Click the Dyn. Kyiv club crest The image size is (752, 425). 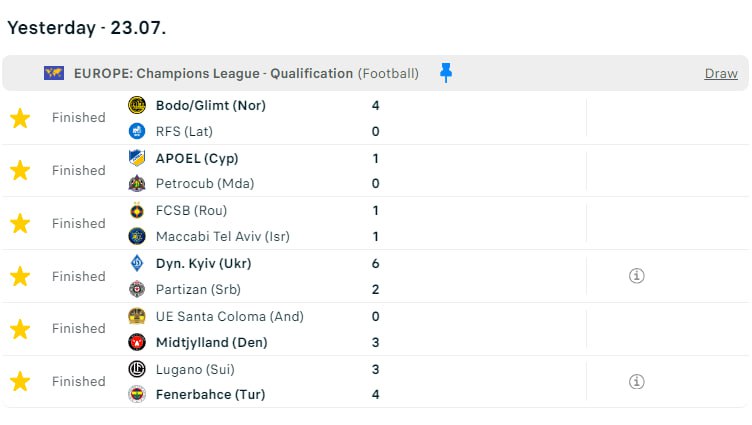coord(137,264)
